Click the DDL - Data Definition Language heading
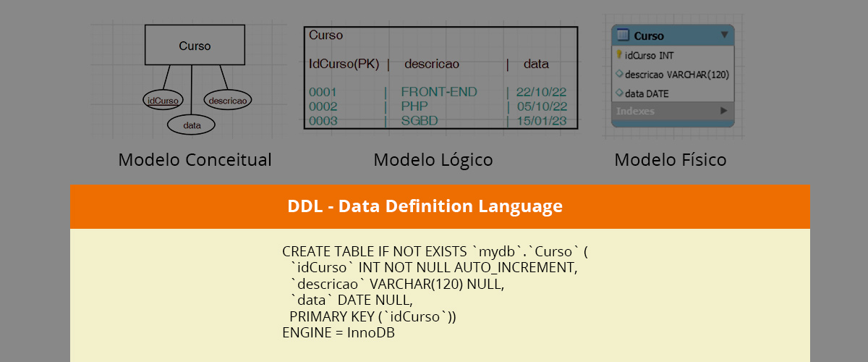The width and height of the screenshot is (868, 362). [x=425, y=206]
